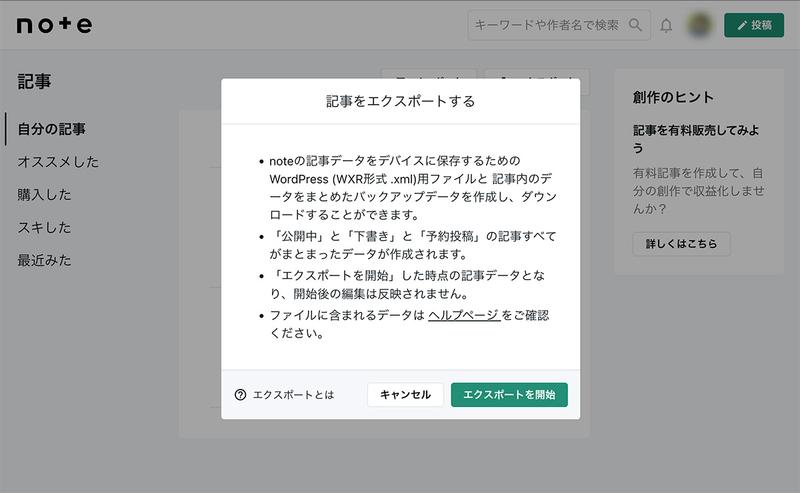
Task: Click エクスポートを開始 button
Action: point(509,395)
